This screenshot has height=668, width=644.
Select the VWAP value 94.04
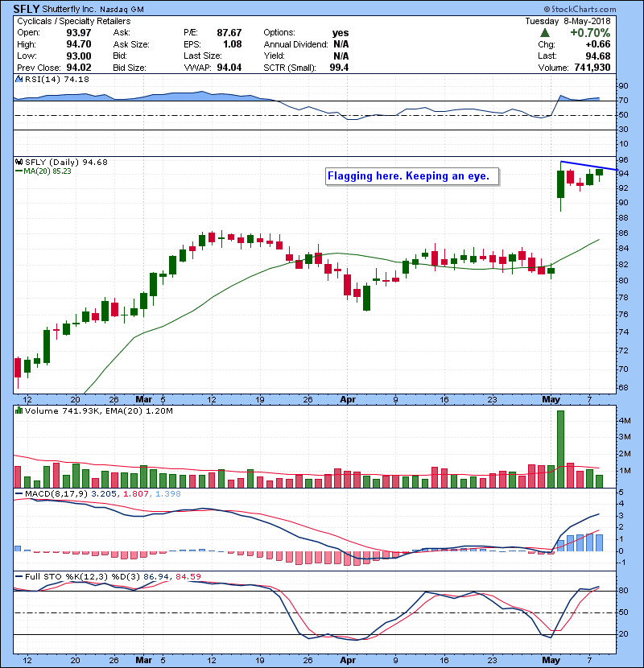pos(229,68)
